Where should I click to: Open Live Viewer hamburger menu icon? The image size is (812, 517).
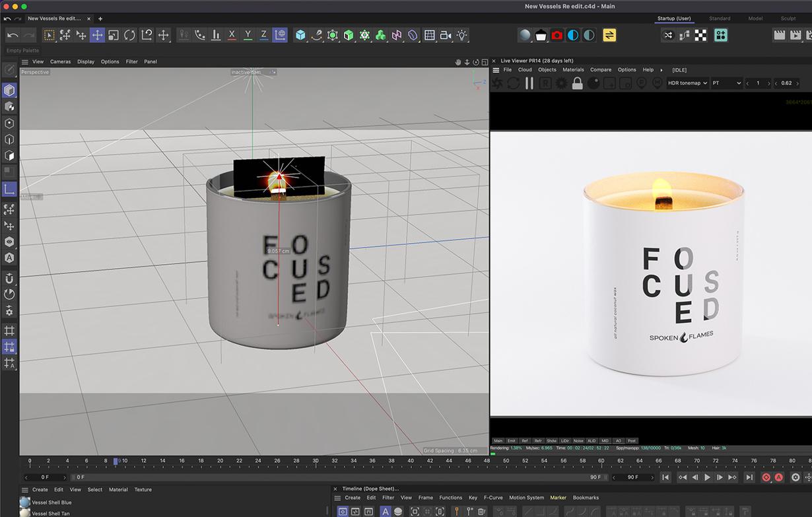coord(496,69)
